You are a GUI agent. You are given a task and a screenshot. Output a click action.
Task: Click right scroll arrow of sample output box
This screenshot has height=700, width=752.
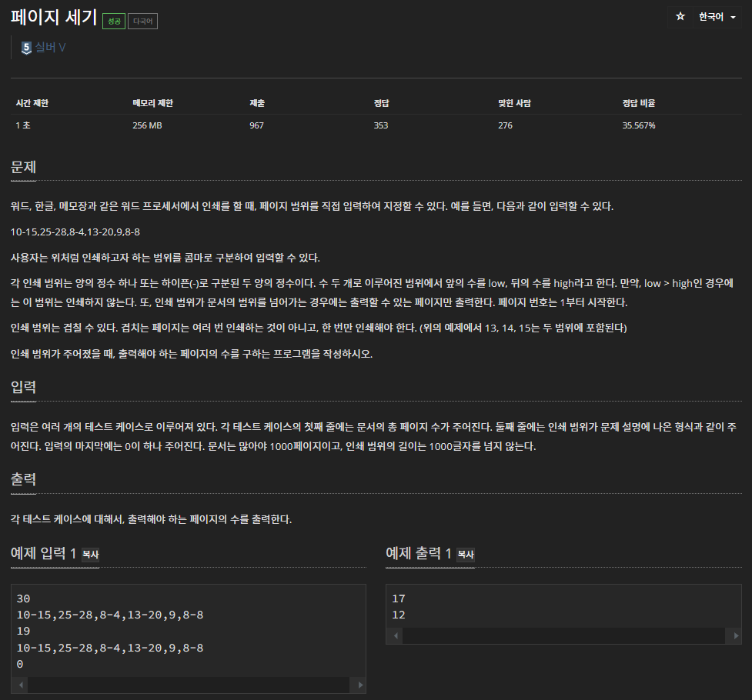click(x=735, y=635)
